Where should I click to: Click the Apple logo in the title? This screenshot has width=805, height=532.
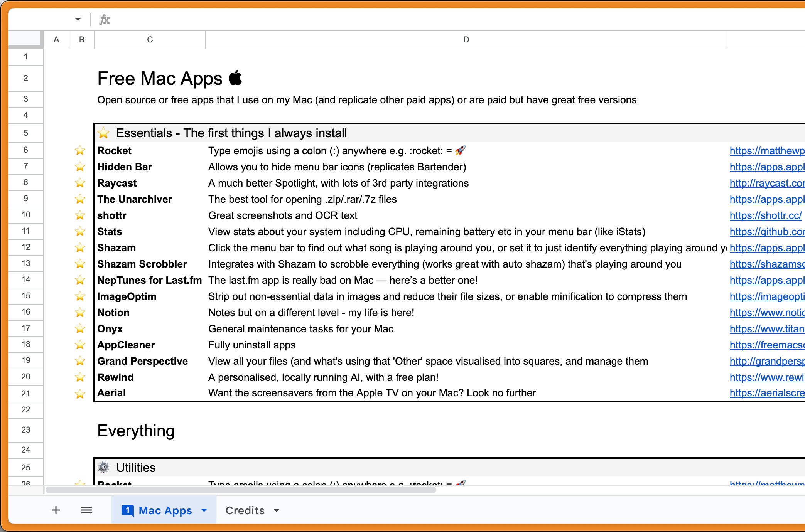coord(236,77)
